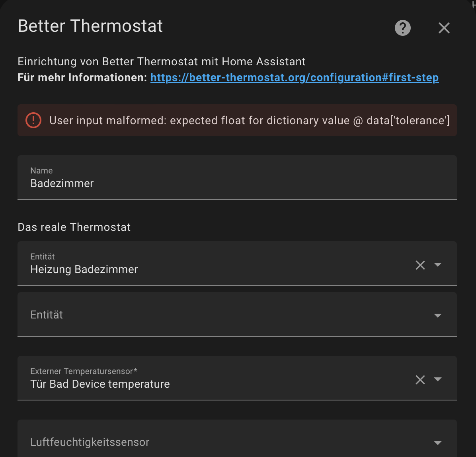Expand the empty Entität selector
Viewport: 476px width, 457px height.
pyautogui.click(x=438, y=315)
